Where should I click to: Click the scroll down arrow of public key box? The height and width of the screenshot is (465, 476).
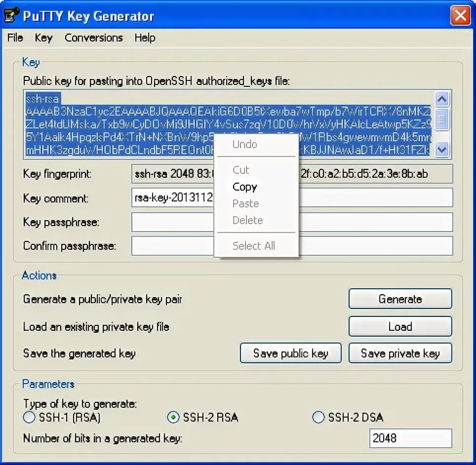442,150
